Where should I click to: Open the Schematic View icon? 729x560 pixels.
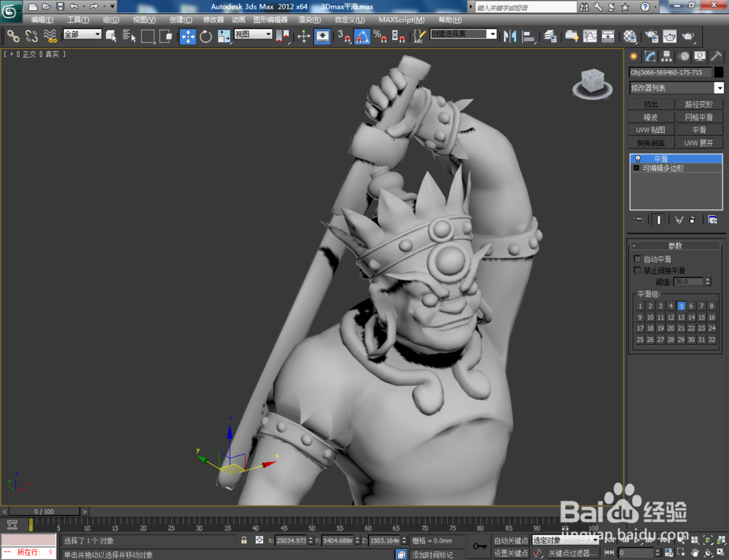pos(608,36)
